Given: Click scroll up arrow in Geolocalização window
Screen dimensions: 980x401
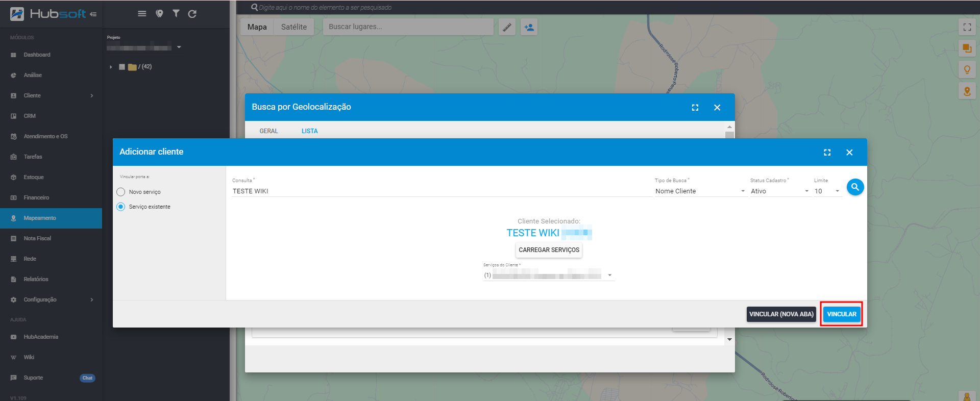Looking at the screenshot, I should coord(729,127).
